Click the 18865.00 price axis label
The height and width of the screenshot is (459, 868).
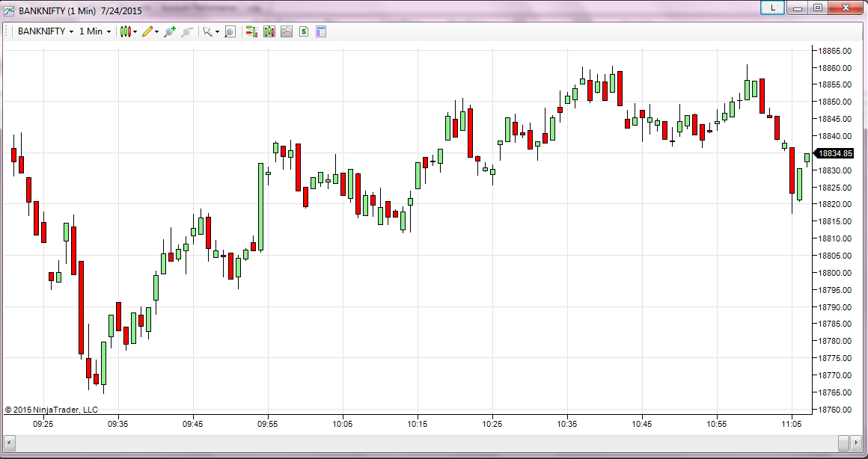point(835,51)
